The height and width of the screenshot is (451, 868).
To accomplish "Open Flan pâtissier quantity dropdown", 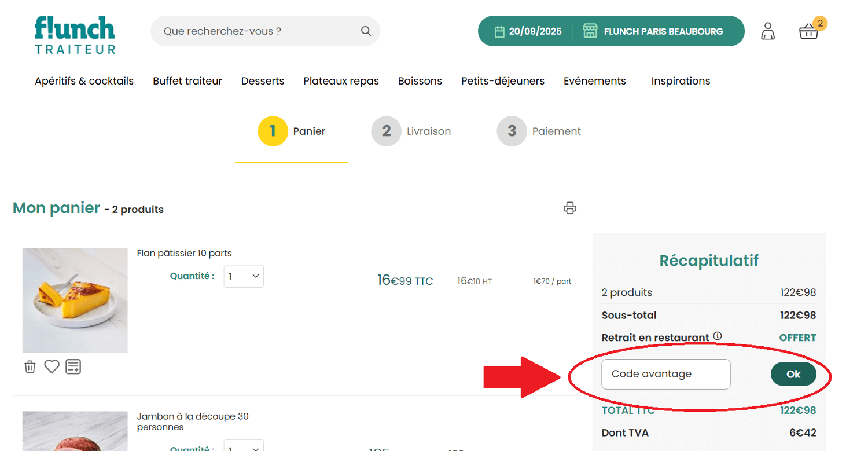I will pyautogui.click(x=244, y=276).
